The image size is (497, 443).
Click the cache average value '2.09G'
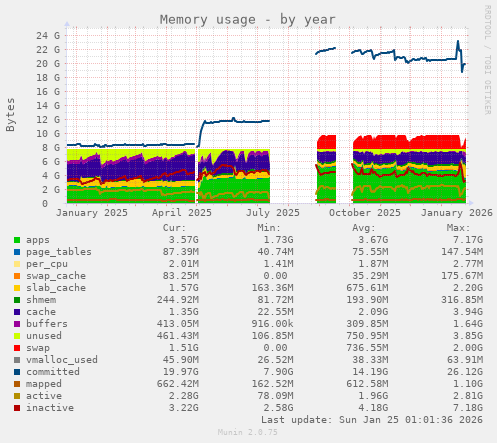(x=373, y=312)
